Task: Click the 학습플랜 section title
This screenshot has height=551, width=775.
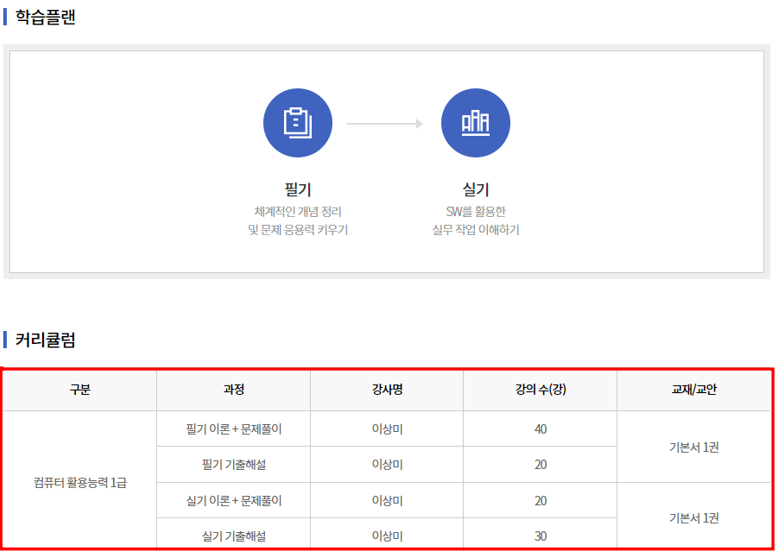Action: click(45, 17)
